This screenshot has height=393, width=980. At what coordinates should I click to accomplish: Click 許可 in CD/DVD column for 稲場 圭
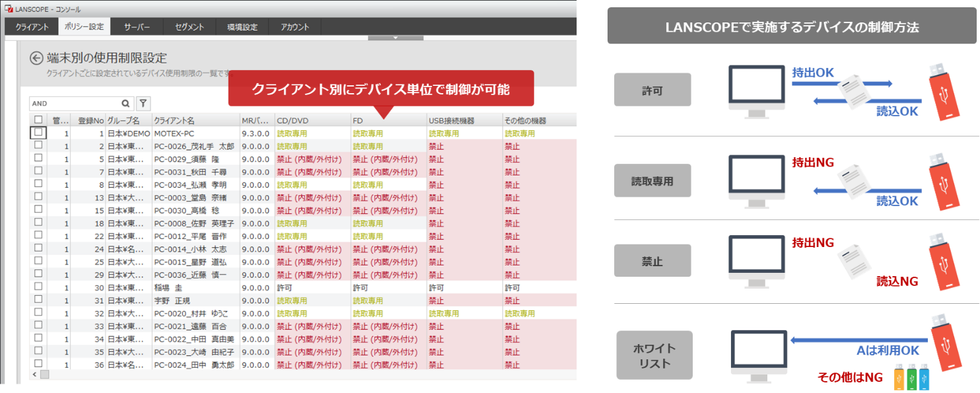pos(284,288)
